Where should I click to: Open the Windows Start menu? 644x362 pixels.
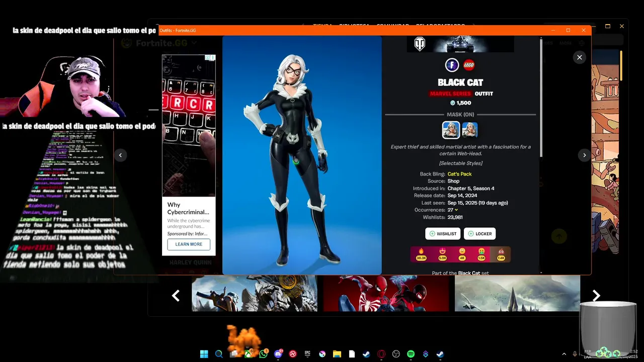click(x=204, y=354)
